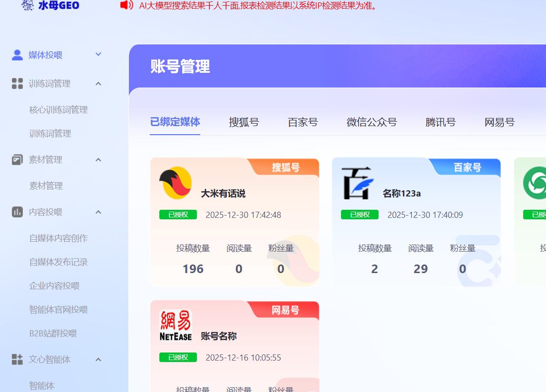Switch to the 微信公众号 tab
546x392 pixels.
[x=371, y=122]
